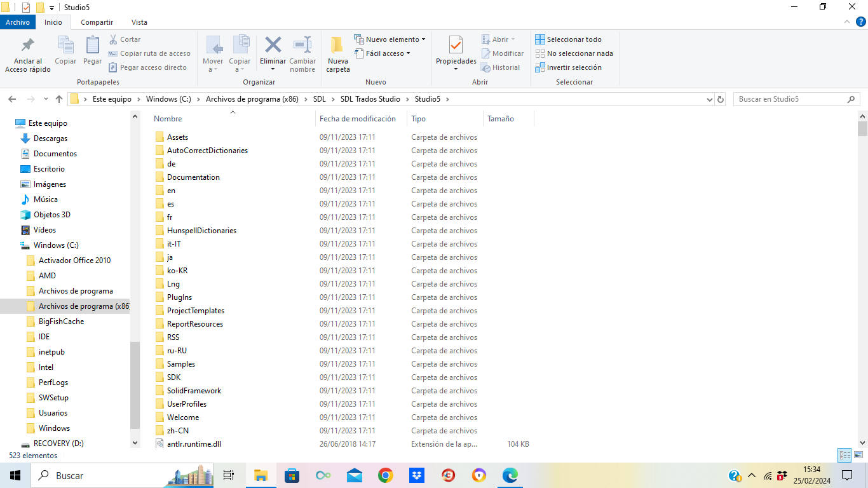Click the Cambiar nombre icon
This screenshot has height=488, width=868.
coord(302,44)
